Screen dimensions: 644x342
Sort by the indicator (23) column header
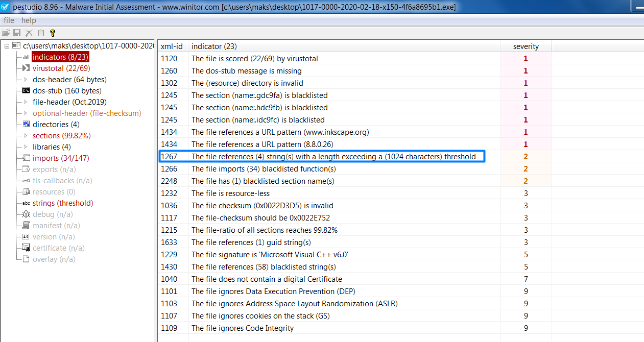[x=344, y=46]
